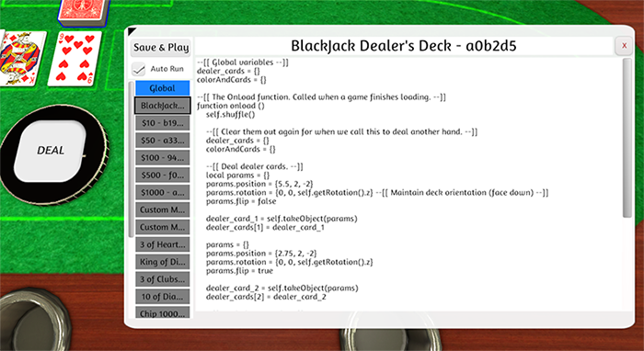Select the $10 - b19... script entry
This screenshot has width=644, height=351.
click(162, 123)
